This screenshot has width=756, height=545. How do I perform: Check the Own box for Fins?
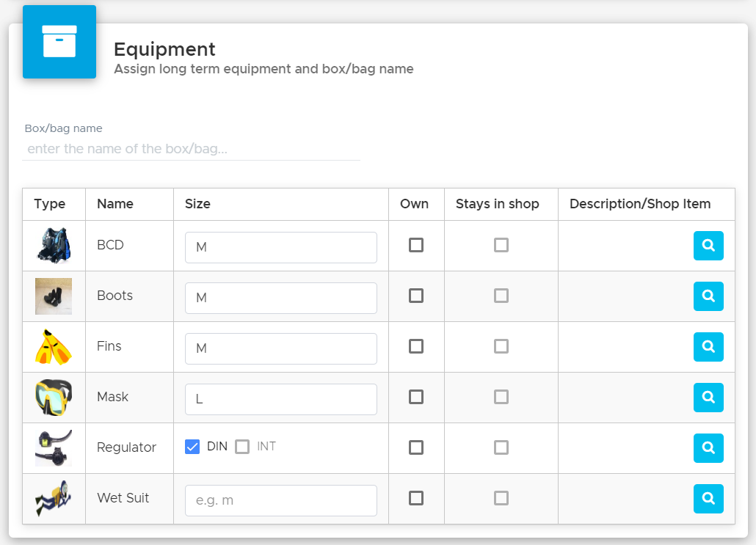416,346
